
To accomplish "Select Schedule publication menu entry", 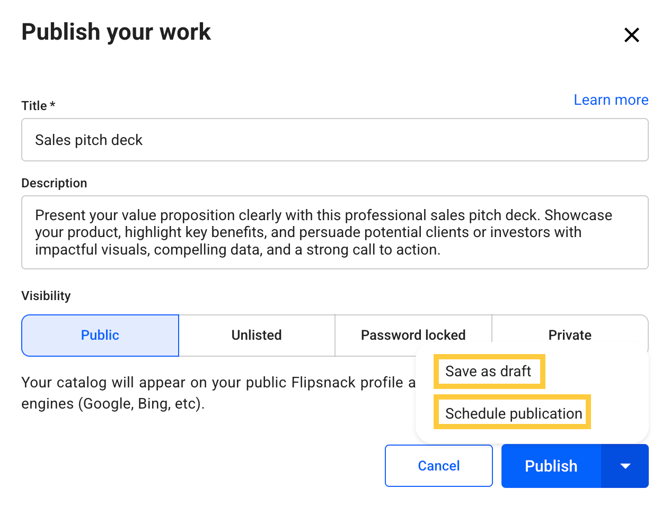I will point(513,413).
